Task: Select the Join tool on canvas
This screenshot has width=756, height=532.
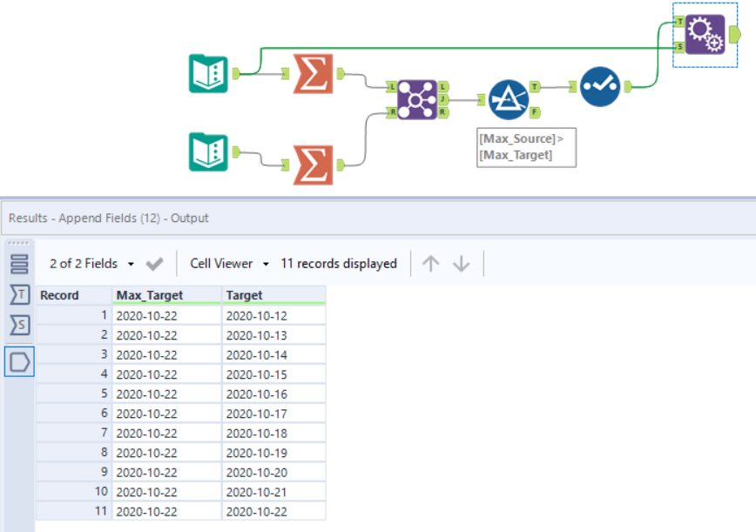Action: 418,99
